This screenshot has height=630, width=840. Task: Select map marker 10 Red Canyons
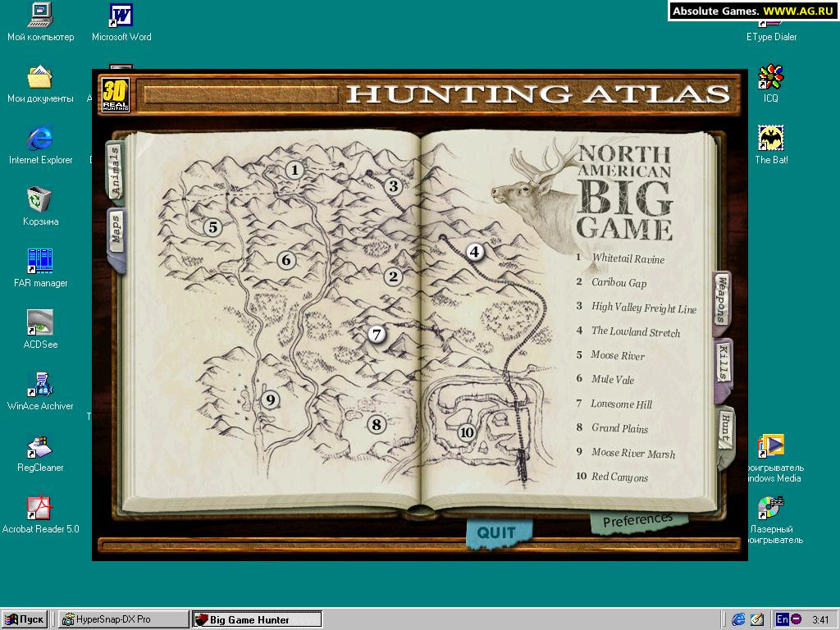click(467, 432)
